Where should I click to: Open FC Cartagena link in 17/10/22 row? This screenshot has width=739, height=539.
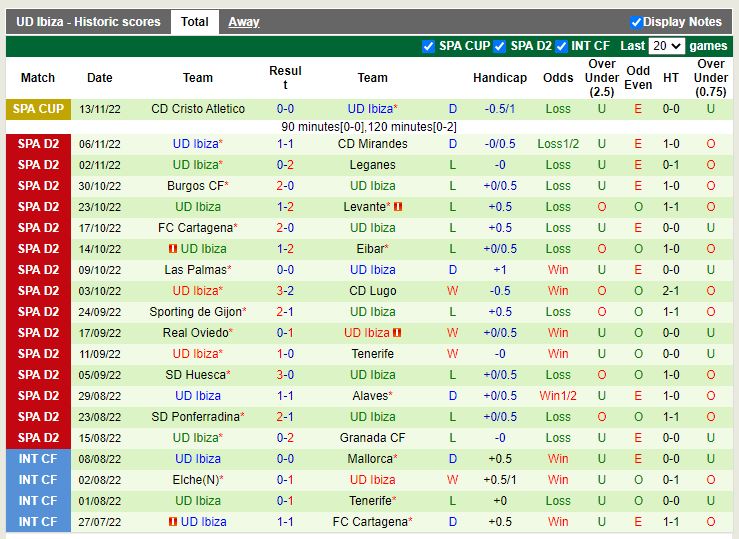click(195, 228)
